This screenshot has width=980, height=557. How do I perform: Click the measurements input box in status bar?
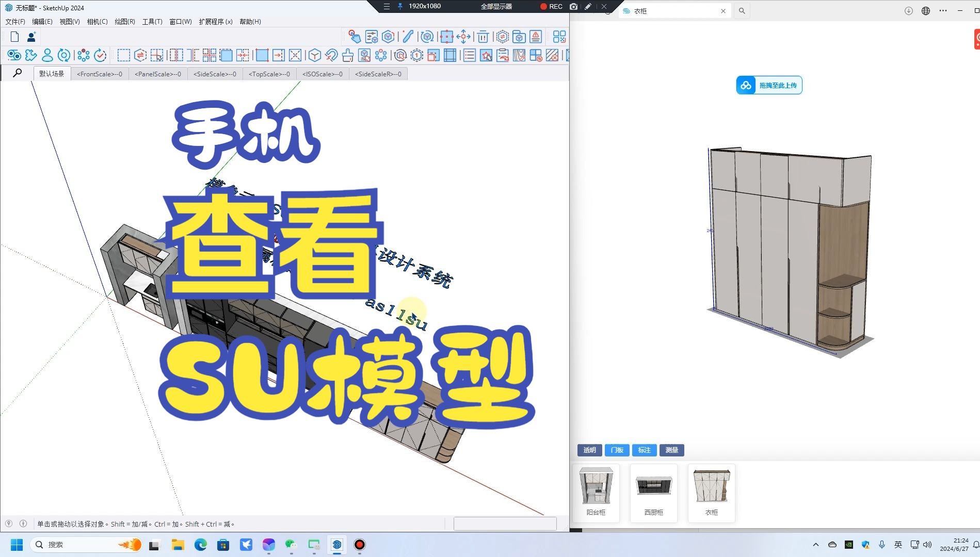[505, 523]
